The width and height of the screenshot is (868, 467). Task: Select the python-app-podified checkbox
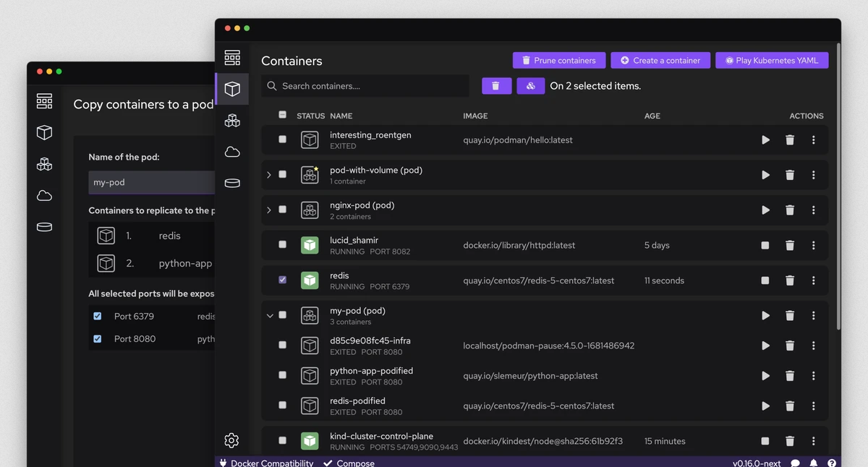282,375
